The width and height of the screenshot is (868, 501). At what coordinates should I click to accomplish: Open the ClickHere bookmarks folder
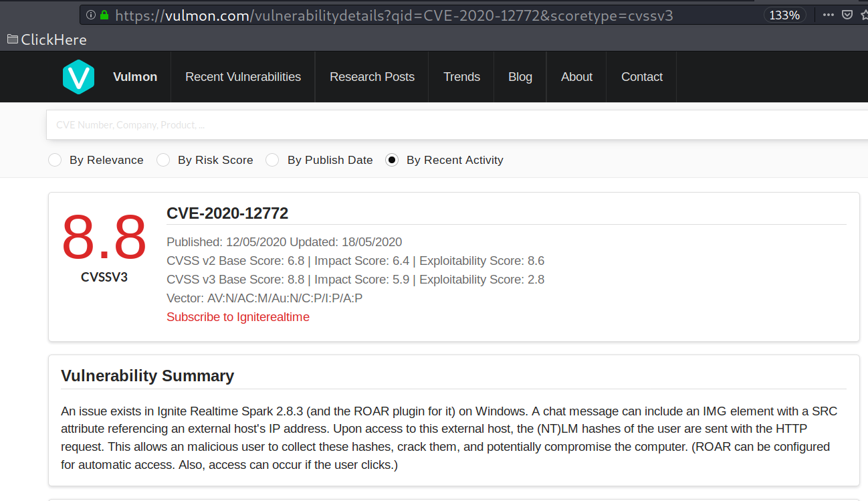point(47,39)
